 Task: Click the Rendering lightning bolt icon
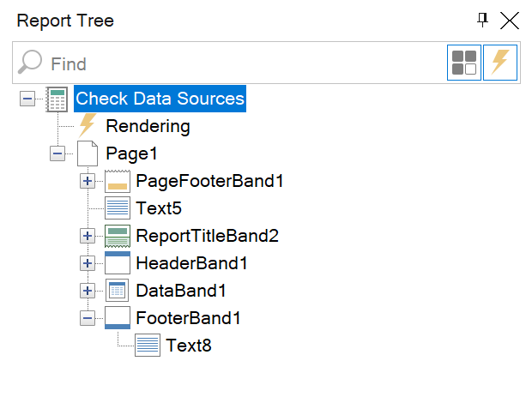(87, 126)
